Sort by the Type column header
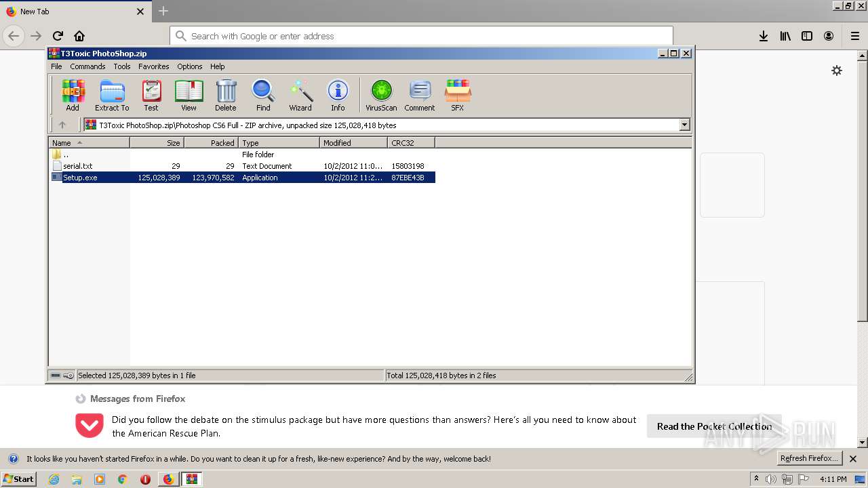Screen dimensions: 868x488 pos(279,143)
